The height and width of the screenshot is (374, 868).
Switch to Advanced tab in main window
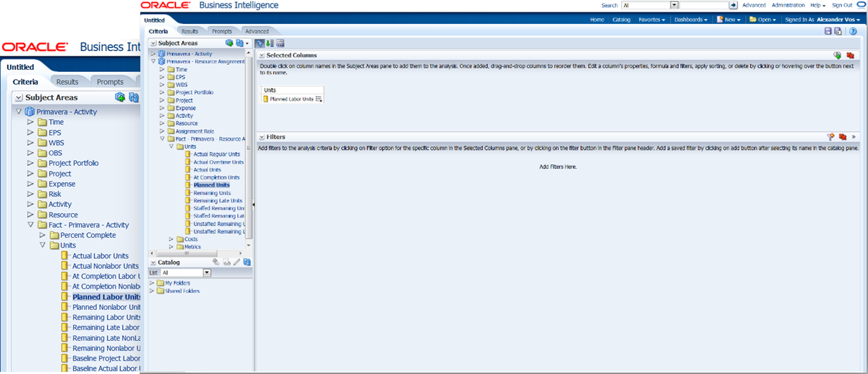(257, 31)
